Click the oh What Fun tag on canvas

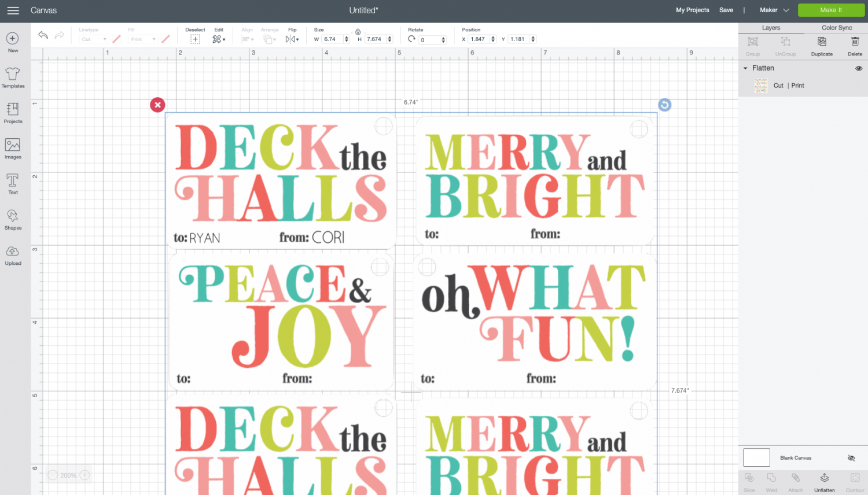534,322
